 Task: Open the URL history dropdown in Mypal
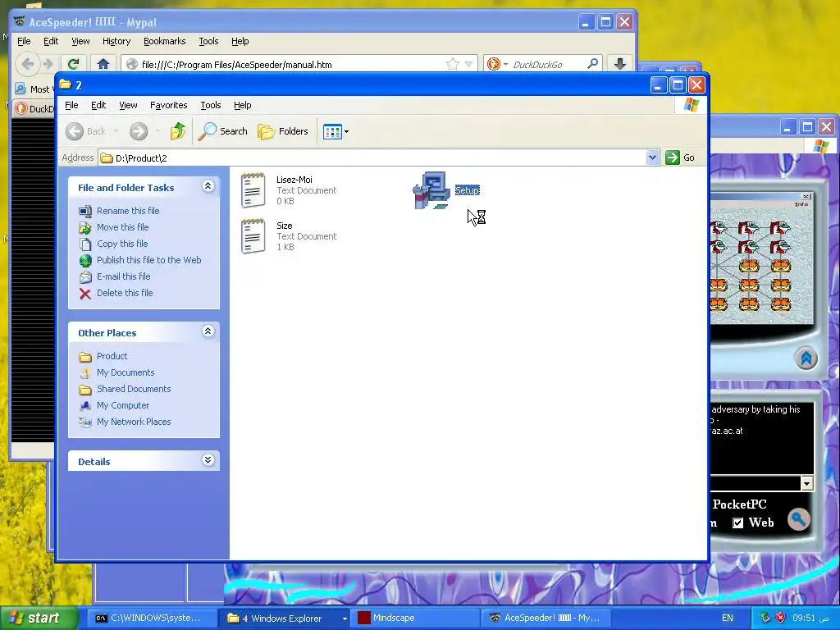tap(468, 64)
